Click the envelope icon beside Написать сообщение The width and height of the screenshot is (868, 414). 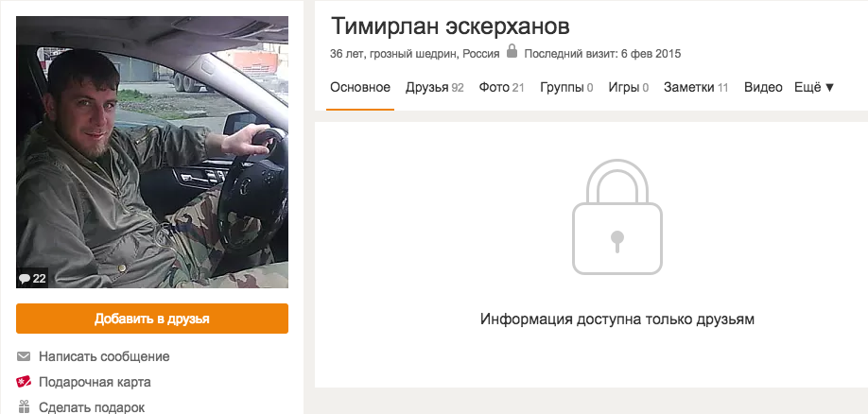click(x=24, y=356)
